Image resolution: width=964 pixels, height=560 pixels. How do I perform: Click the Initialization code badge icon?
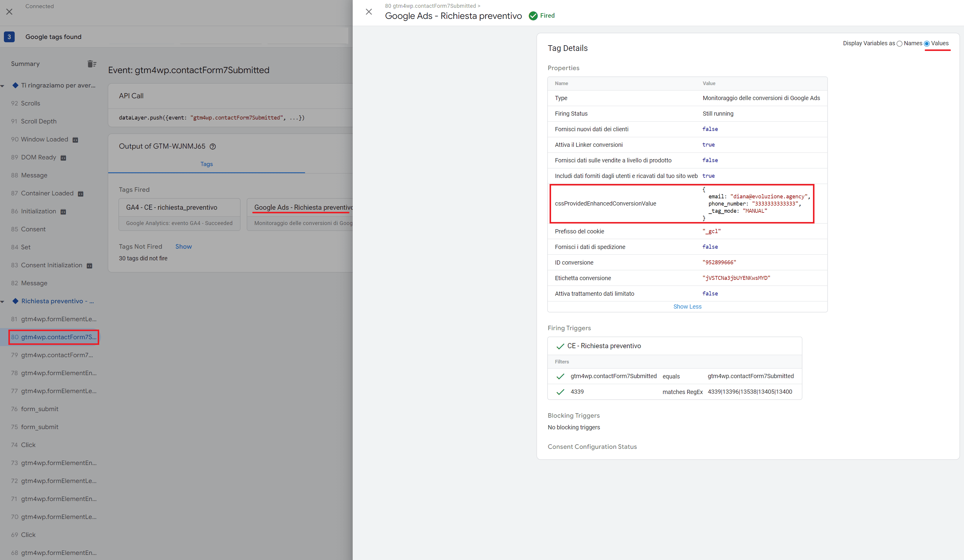[64, 212]
